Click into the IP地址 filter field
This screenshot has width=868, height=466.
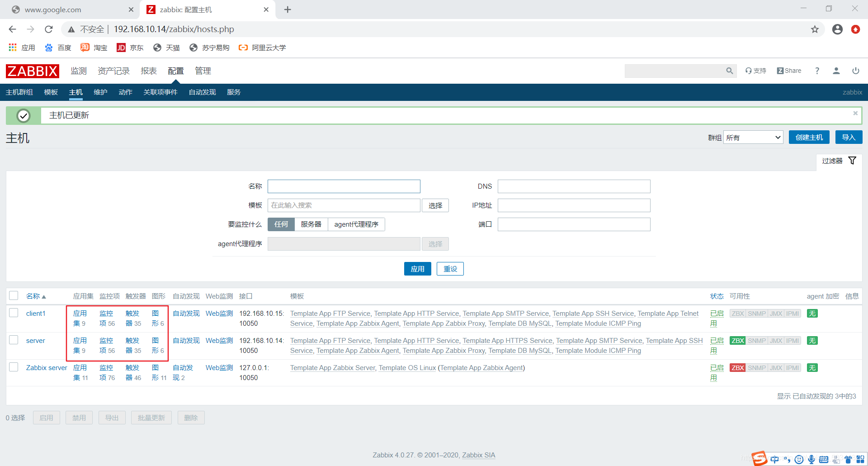[x=574, y=205]
